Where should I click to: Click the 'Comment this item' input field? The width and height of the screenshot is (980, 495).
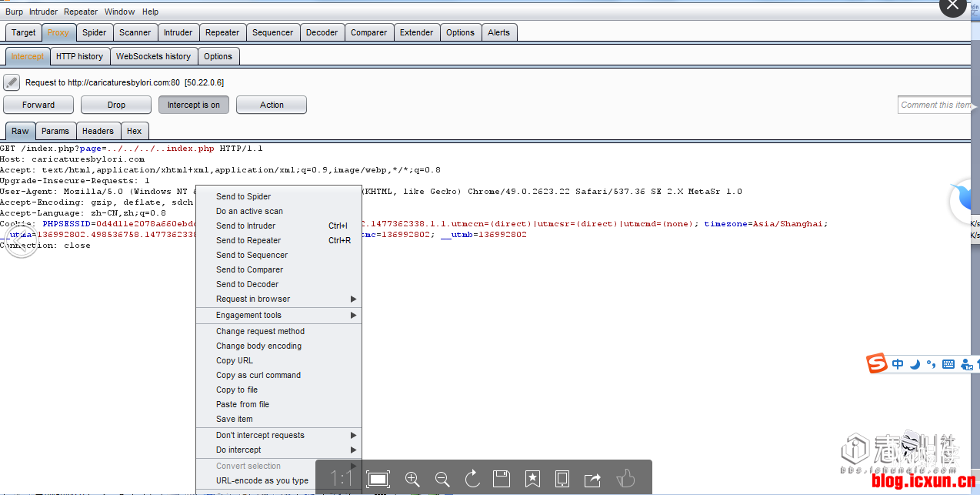coord(937,105)
